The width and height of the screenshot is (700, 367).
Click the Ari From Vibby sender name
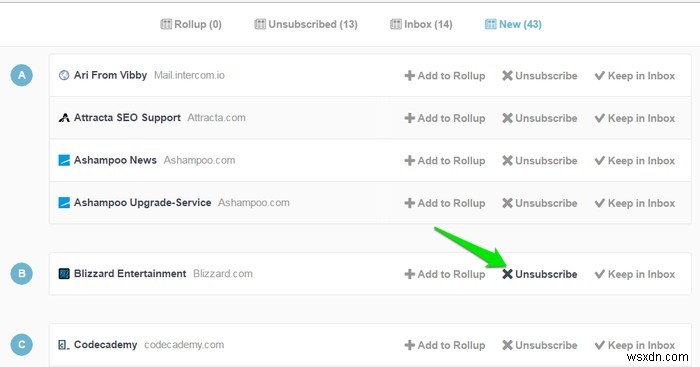coord(110,75)
